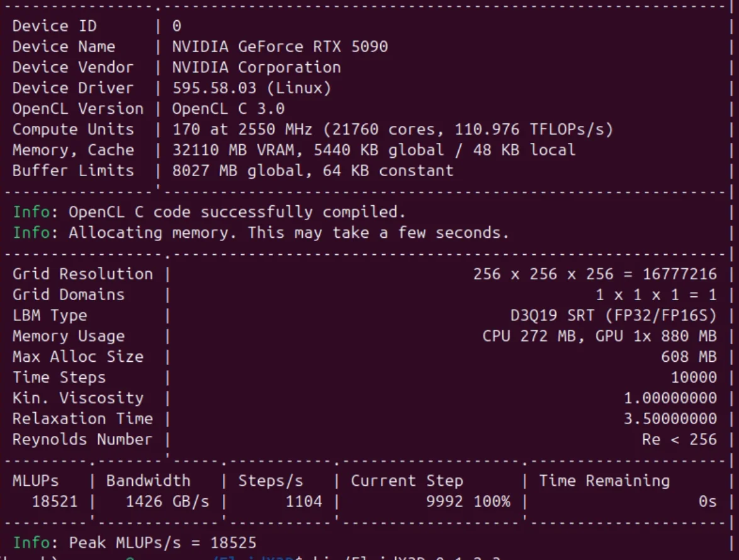Click the driver version 595.58.03 (Linux)
Viewport: 739px width, 560px height.
tap(252, 88)
